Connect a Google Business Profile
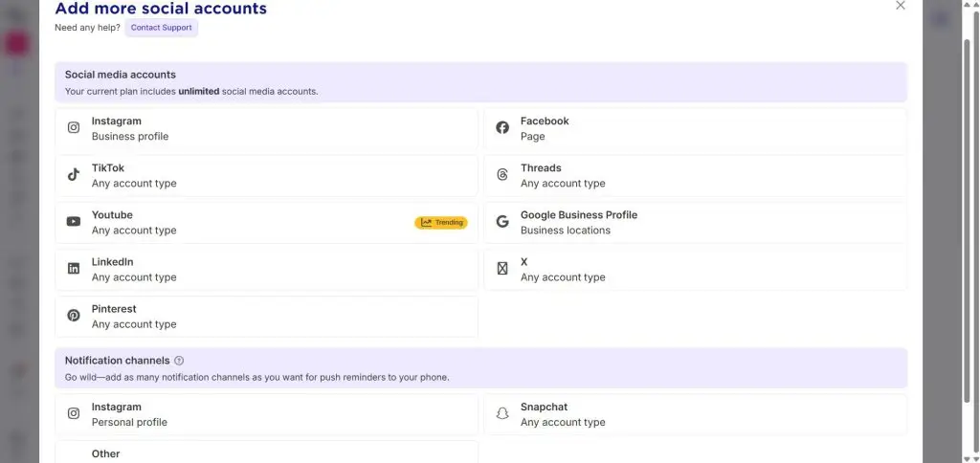This screenshot has width=980, height=463. [x=695, y=223]
